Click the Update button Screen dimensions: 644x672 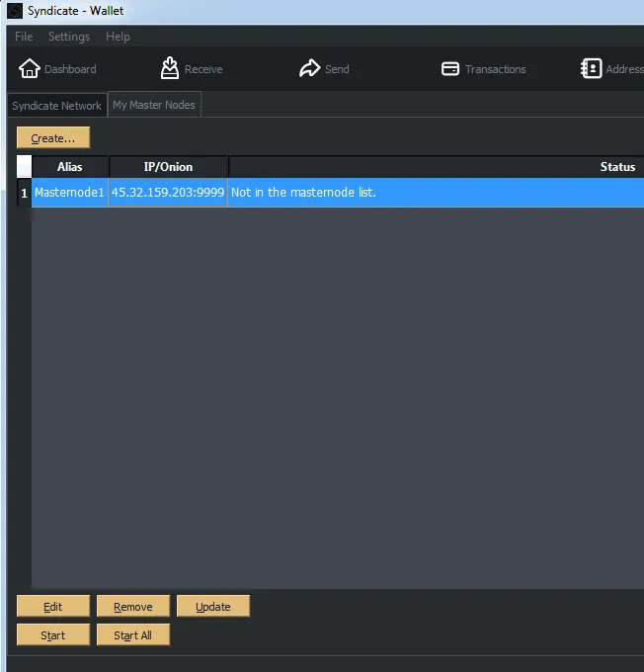(x=213, y=607)
